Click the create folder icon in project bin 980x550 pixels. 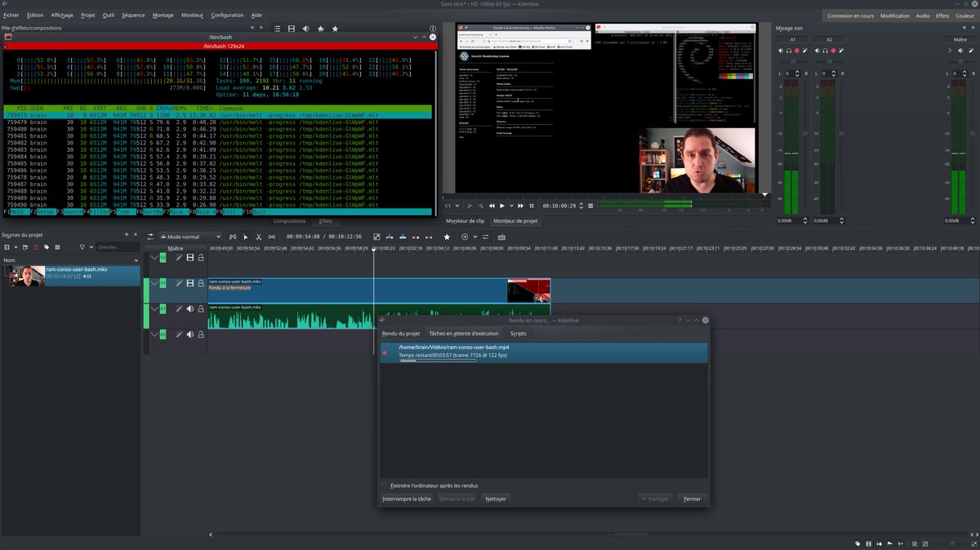pyautogui.click(x=24, y=247)
